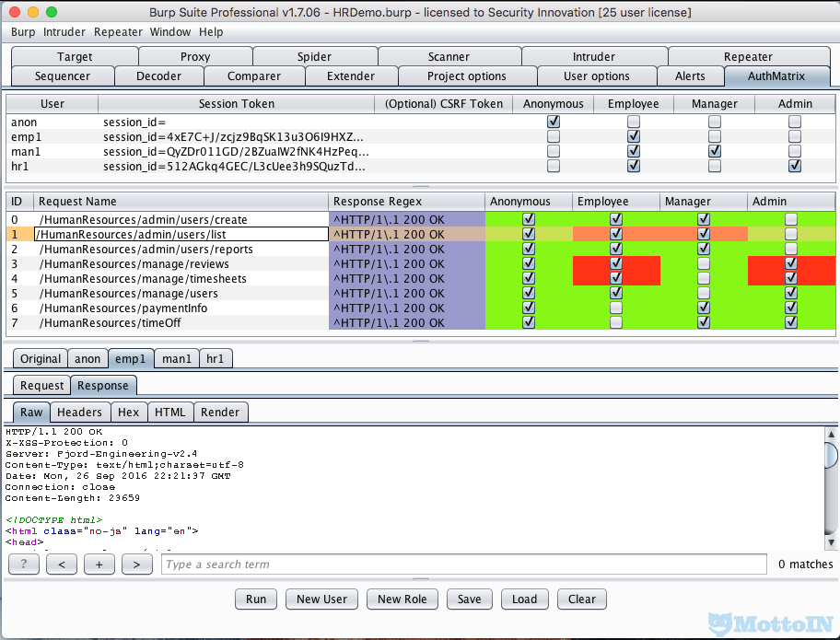Click the Save button
Image resolution: width=840 pixels, height=640 pixels.
point(470,599)
